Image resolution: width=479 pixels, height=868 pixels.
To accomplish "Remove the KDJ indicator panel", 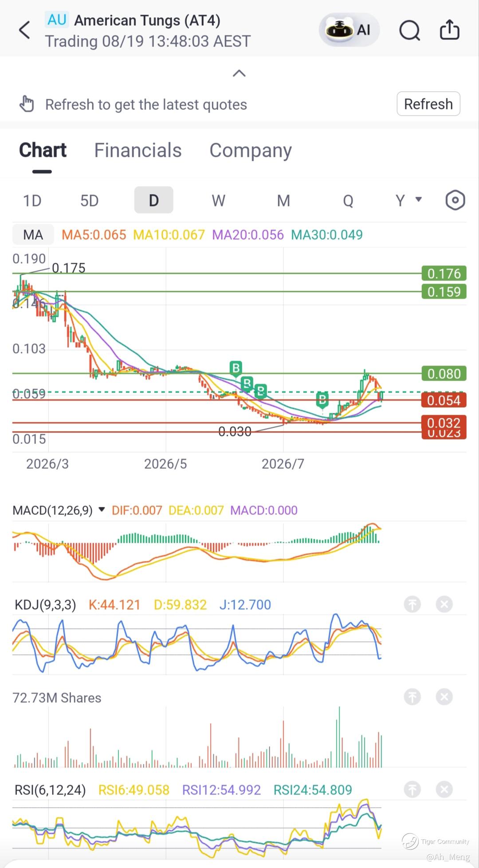I will [x=444, y=604].
